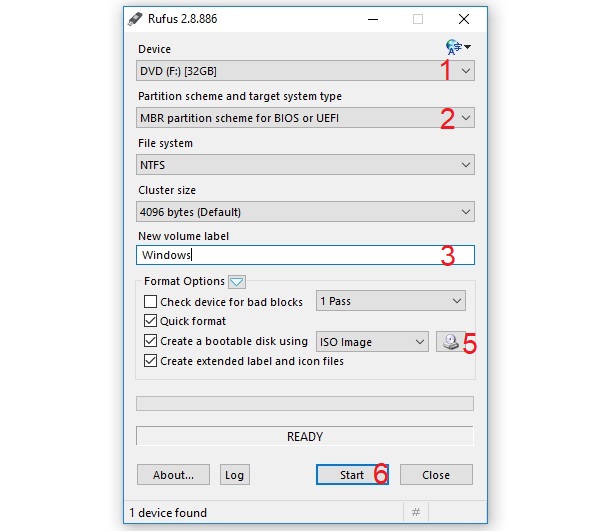Click into the New volume label field
The height and width of the screenshot is (531, 603).
(305, 255)
